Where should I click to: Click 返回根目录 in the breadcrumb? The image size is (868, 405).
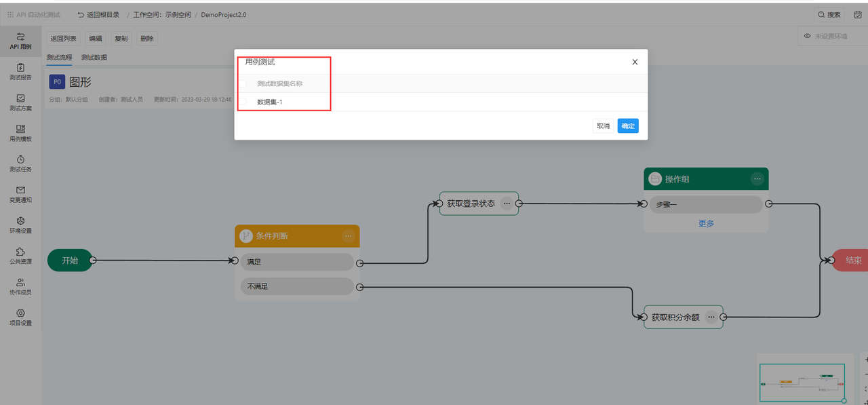(99, 14)
